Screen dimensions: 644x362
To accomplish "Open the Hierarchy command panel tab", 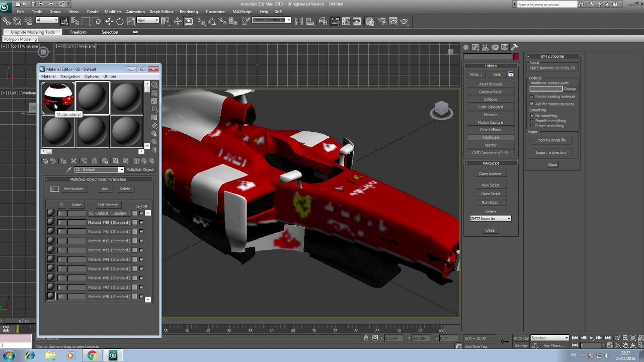I will (486, 47).
